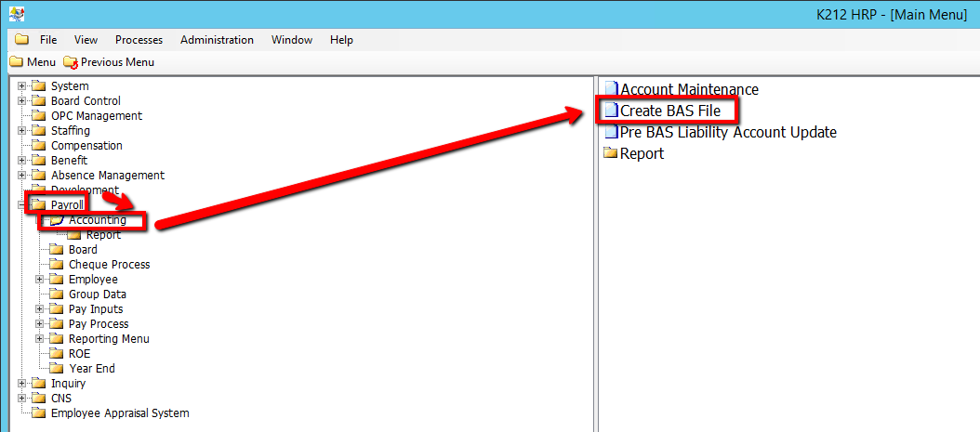Expand the Pay Inputs tree node
The width and height of the screenshot is (980, 432).
click(x=40, y=309)
